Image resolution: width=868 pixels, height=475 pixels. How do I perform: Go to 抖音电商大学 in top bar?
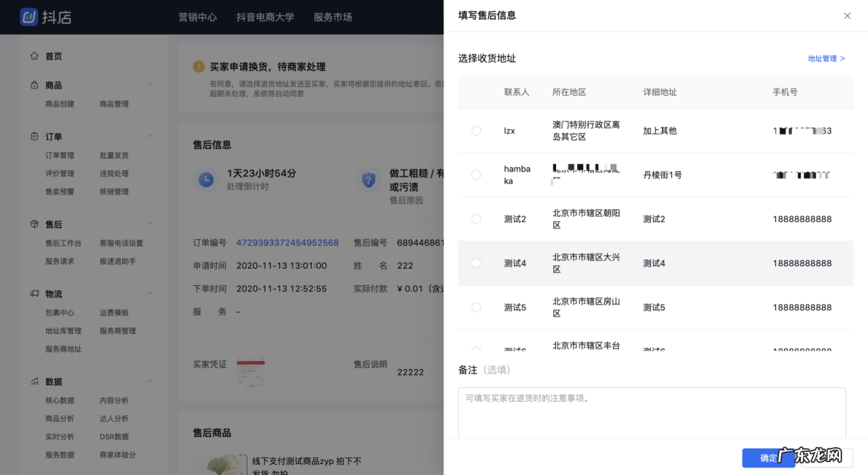[x=265, y=17]
